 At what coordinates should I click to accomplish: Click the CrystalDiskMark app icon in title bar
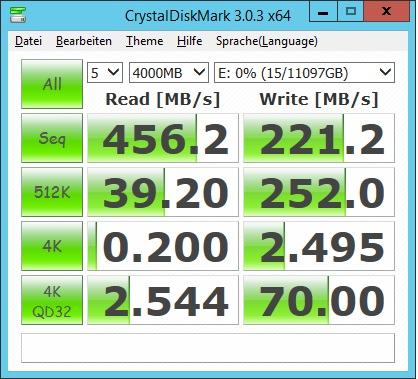(x=18, y=15)
